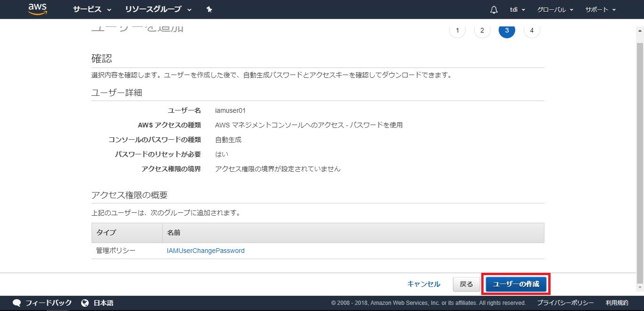
Task: Cancel with the キャンセル link
Action: [424, 284]
